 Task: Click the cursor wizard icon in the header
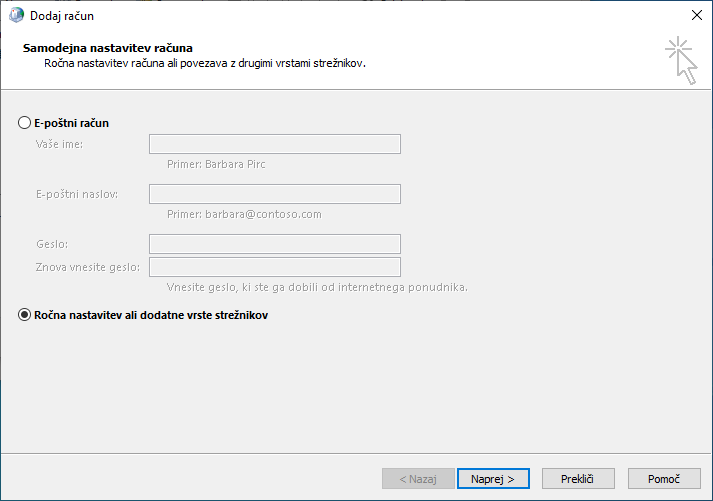point(681,60)
